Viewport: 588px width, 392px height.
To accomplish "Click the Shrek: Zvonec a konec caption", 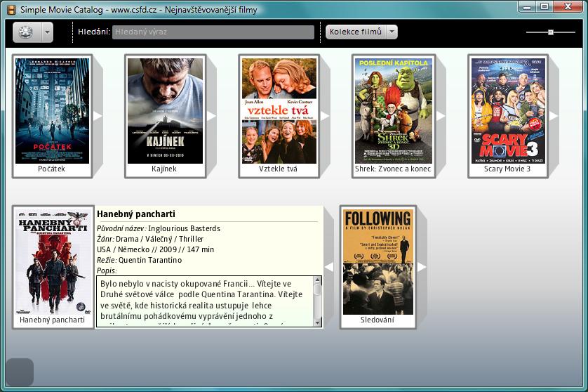I will click(393, 169).
